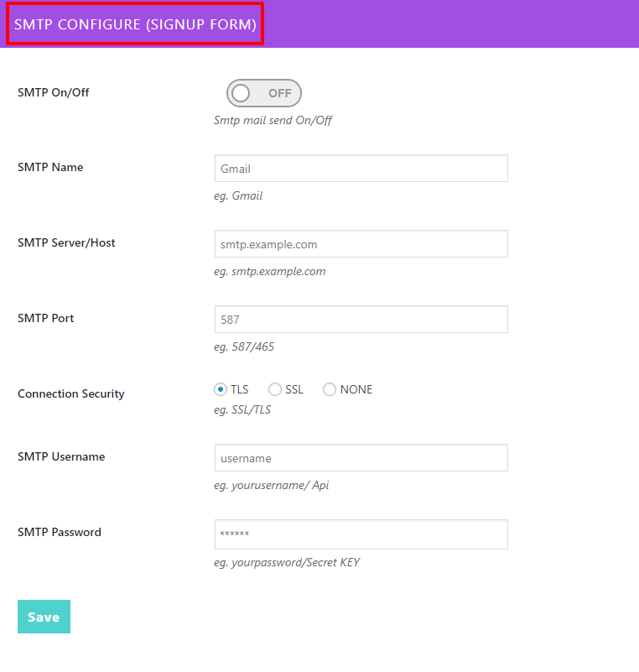The height and width of the screenshot is (672, 639).
Task: Click the SMTP Server/Host label
Action: click(x=66, y=242)
